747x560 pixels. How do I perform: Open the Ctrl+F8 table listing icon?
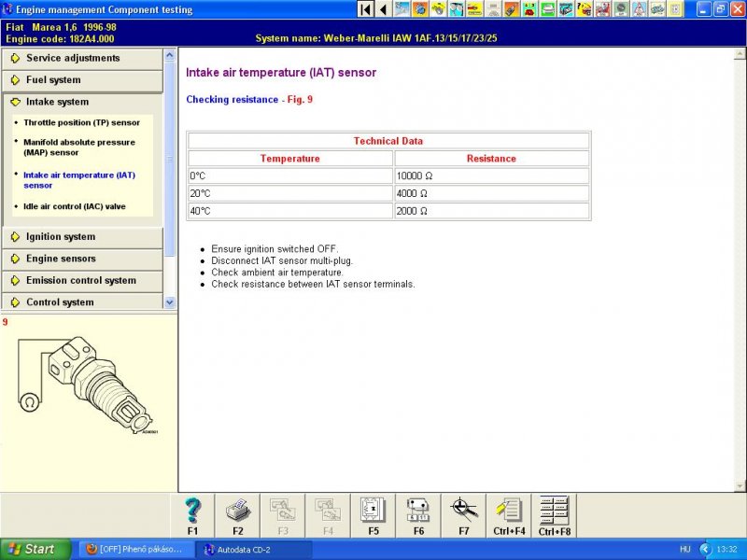tap(554, 516)
